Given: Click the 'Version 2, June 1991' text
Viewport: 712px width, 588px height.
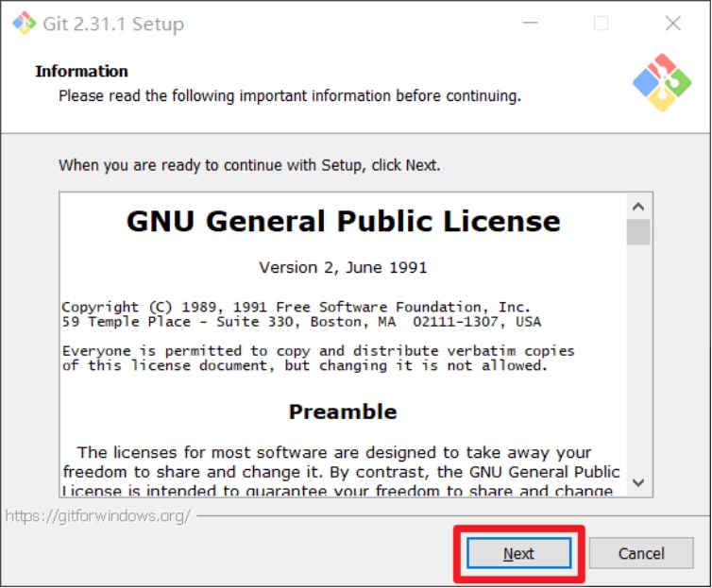Looking at the screenshot, I should [x=343, y=267].
